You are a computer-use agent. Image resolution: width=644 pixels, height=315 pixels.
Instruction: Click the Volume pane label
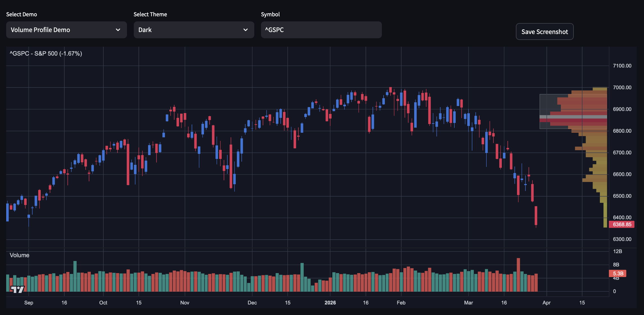point(19,255)
